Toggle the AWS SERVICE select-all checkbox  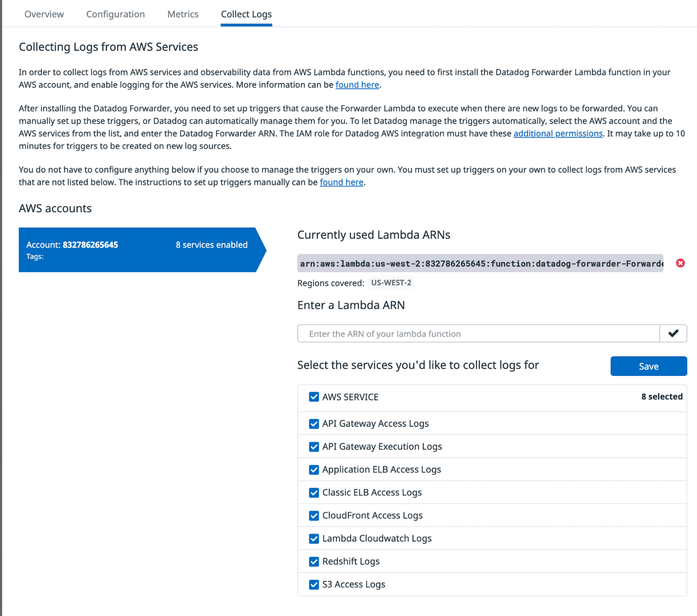314,397
